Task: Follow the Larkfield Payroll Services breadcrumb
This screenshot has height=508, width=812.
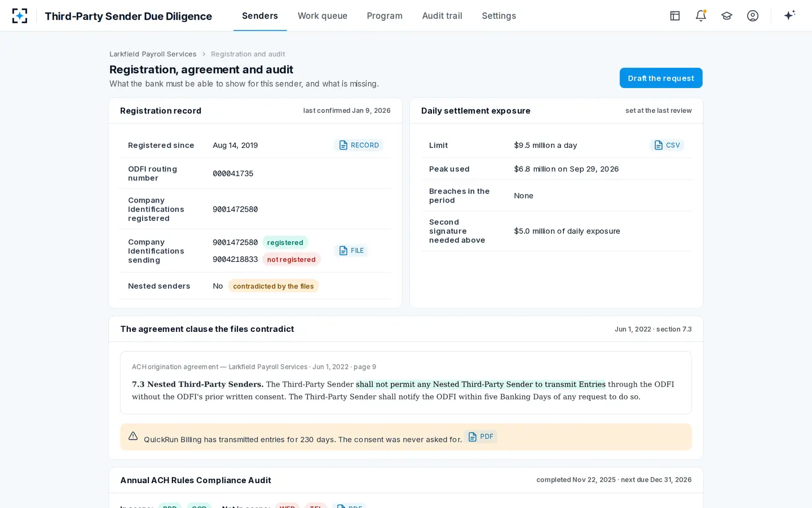Action: coord(153,54)
